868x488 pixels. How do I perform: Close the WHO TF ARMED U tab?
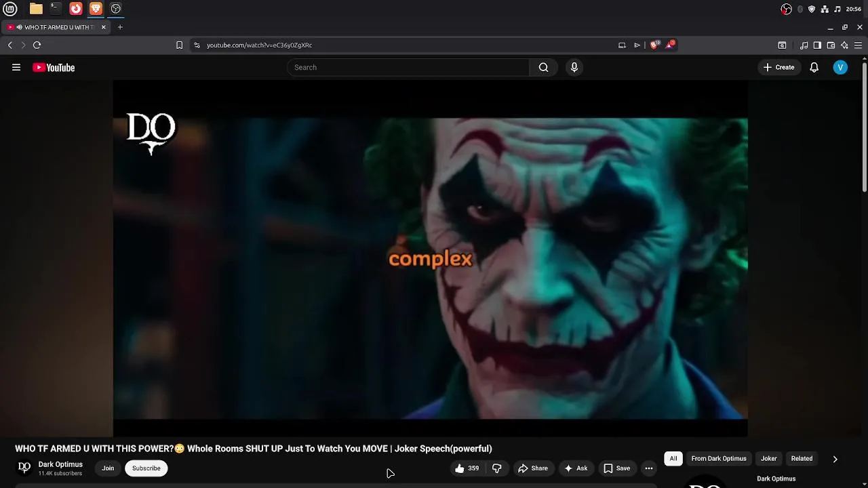pos(104,27)
